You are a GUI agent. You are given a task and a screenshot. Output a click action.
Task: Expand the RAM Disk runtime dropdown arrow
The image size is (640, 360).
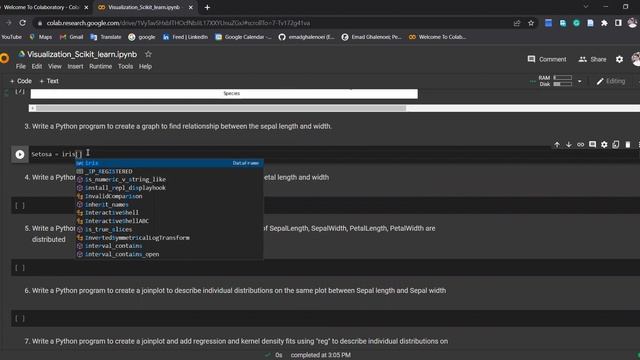[580, 81]
